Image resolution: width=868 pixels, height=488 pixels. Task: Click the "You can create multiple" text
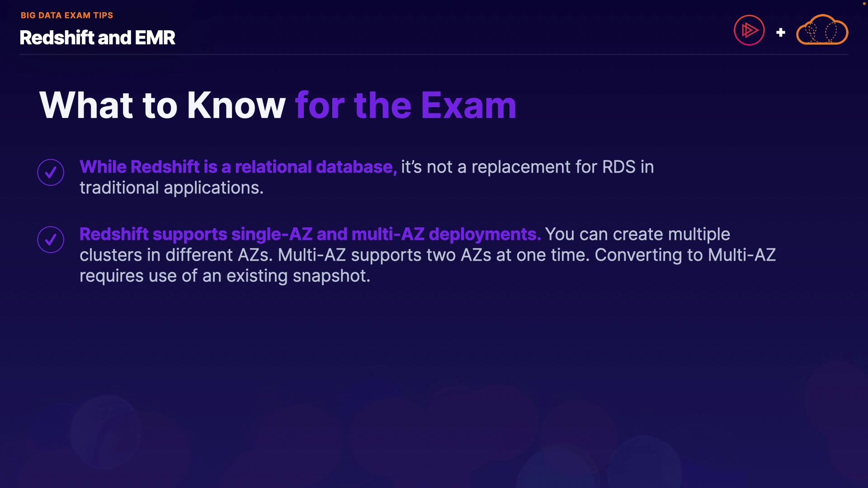coord(637,235)
